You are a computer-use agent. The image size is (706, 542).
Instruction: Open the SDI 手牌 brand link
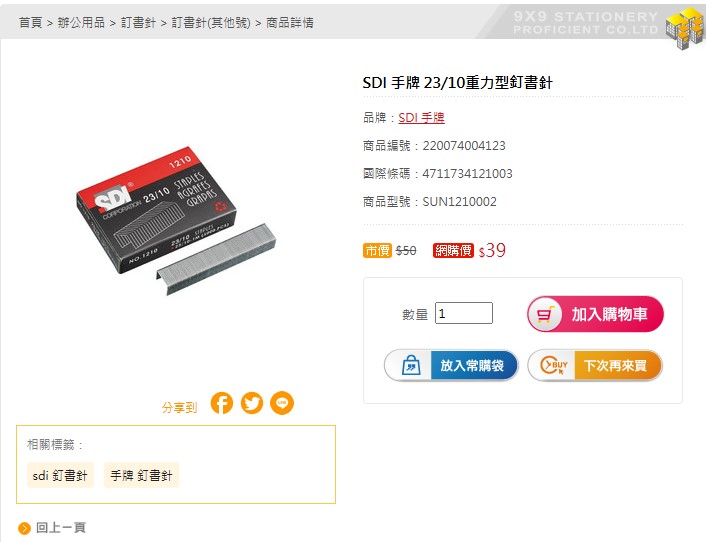(x=421, y=118)
